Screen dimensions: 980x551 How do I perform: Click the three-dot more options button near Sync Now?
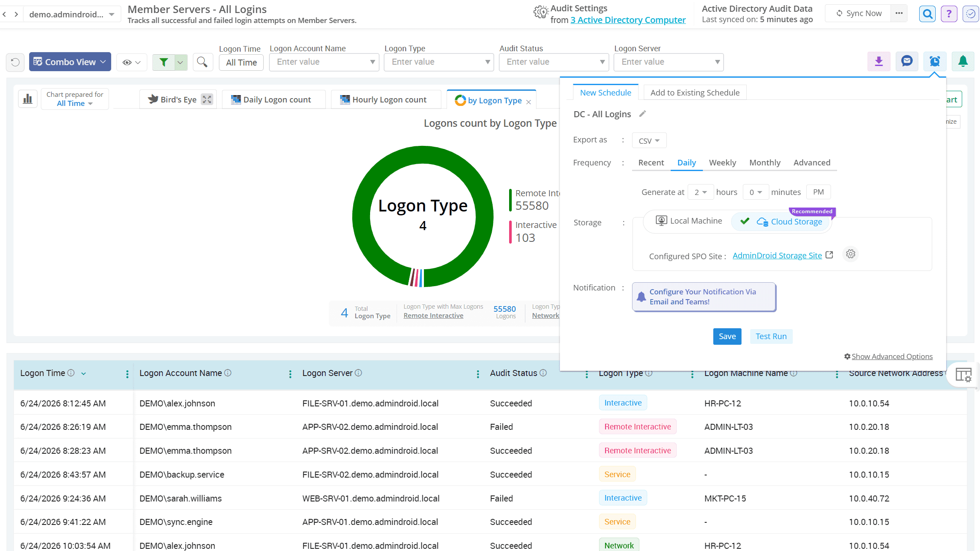(x=899, y=13)
